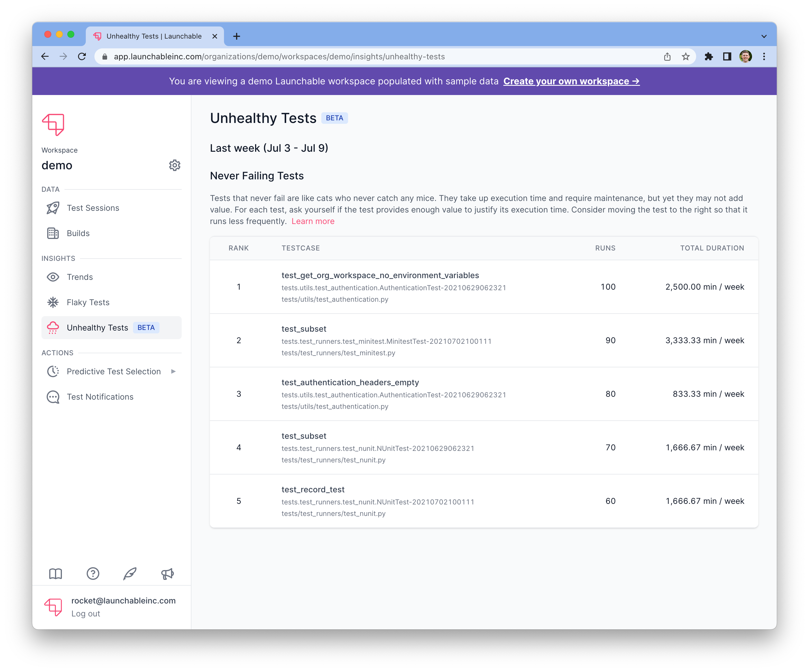Click the Trends eye icon

click(53, 277)
